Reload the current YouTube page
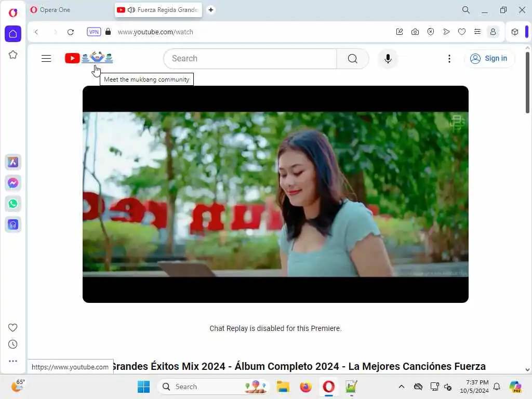Screen dimensions: 532x399 71,32
